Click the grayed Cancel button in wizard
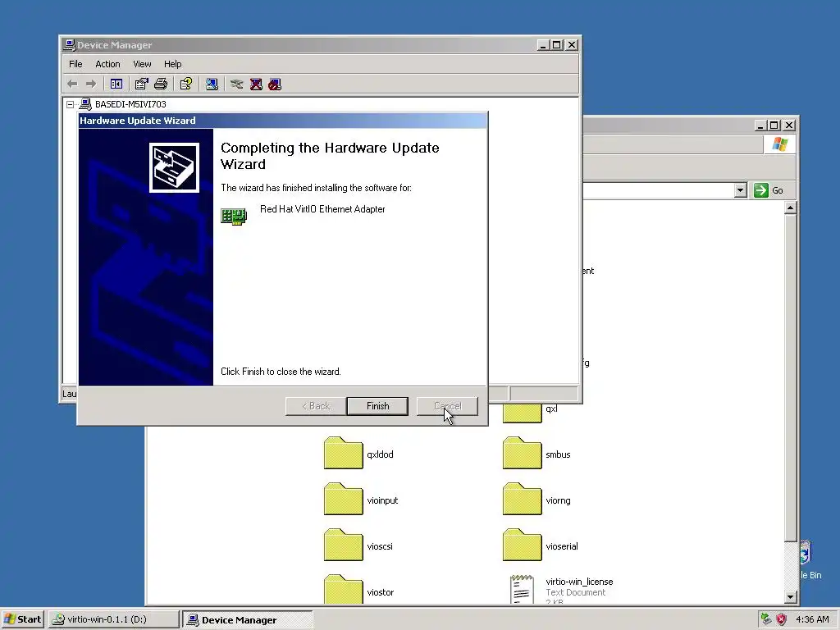Screen dimensions: 840x630 tap(447, 406)
